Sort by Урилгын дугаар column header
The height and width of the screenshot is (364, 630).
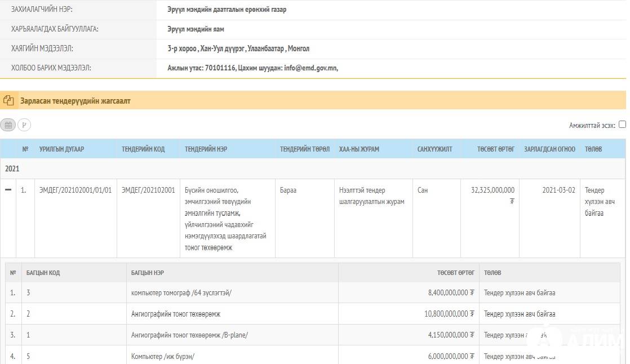[x=61, y=149]
